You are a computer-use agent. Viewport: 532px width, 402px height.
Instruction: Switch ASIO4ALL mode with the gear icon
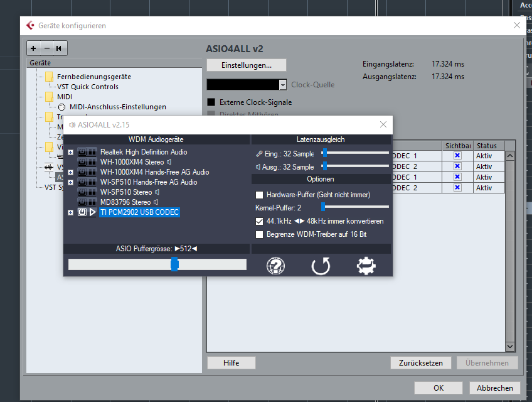pyautogui.click(x=366, y=266)
